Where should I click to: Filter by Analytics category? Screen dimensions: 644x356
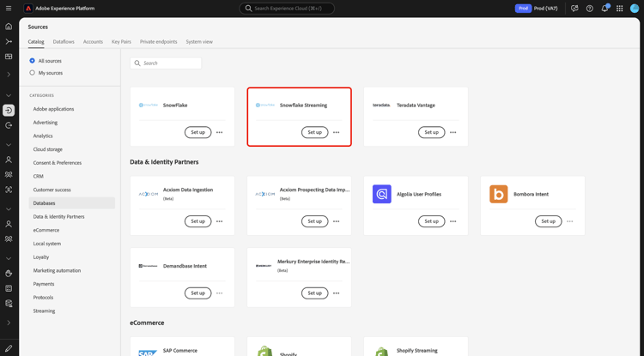click(43, 136)
